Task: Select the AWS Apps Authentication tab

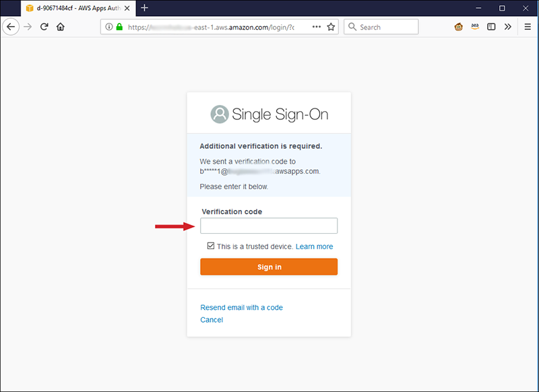Action: (x=74, y=8)
